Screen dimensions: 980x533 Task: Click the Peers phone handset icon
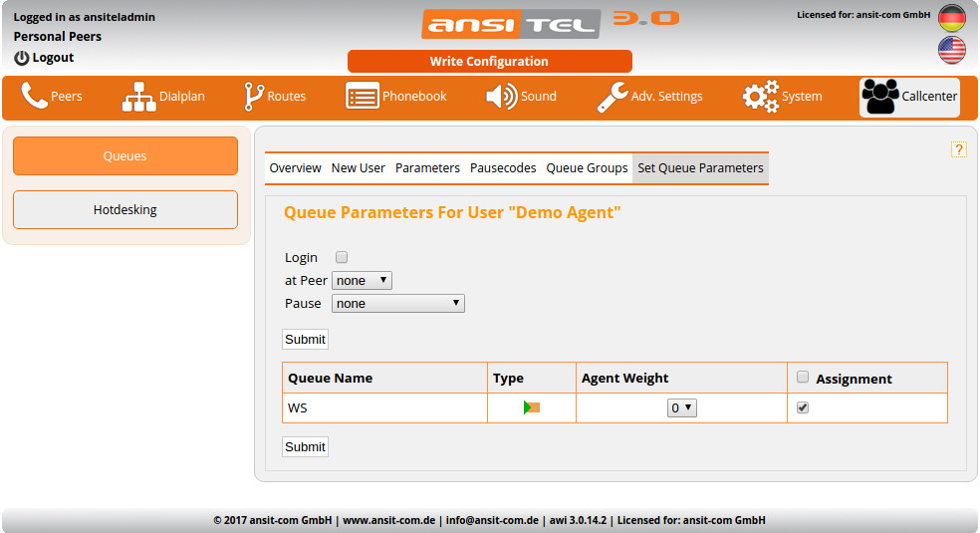(x=34, y=97)
